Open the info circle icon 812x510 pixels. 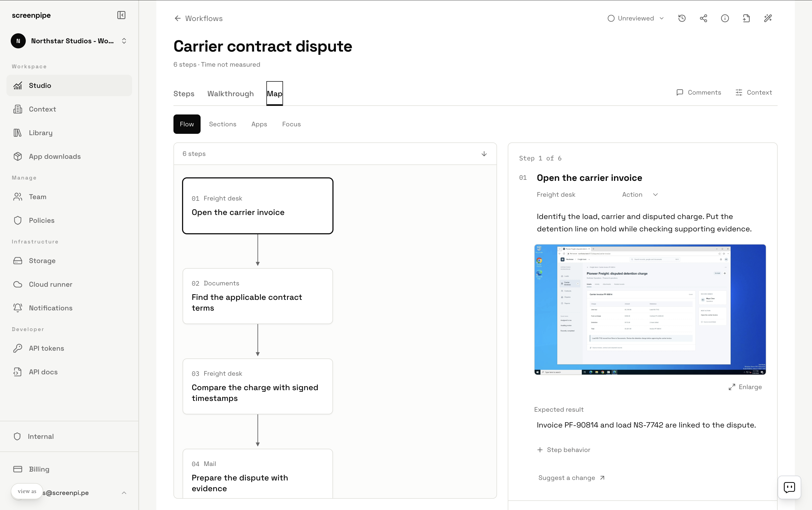[x=725, y=18]
